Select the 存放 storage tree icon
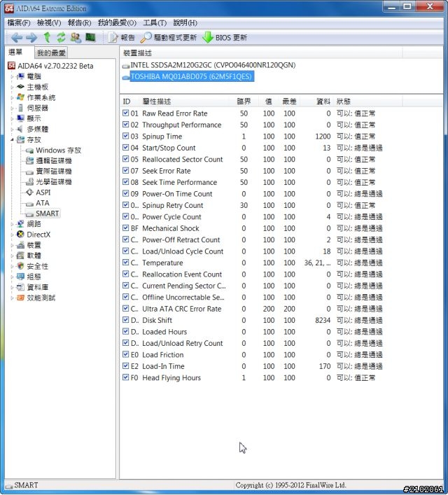Image resolution: width=448 pixels, height=495 pixels. tap(20, 139)
